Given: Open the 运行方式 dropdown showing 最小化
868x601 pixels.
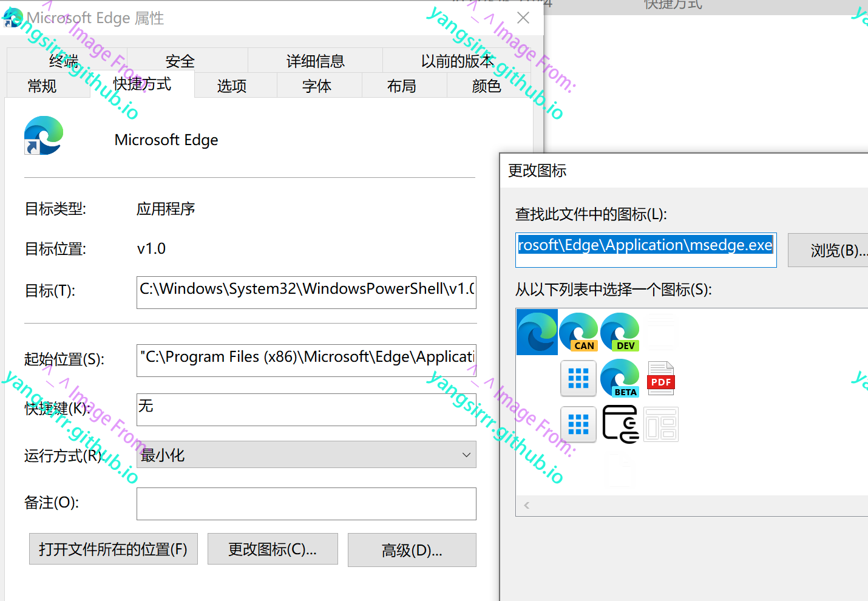Looking at the screenshot, I should point(307,455).
